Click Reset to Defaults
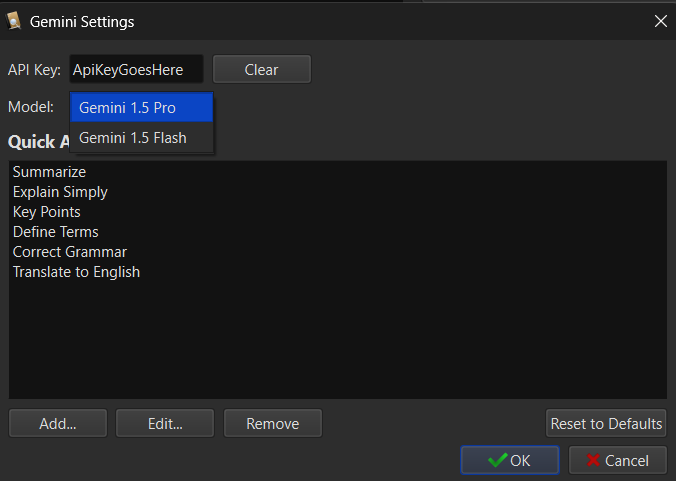This screenshot has height=481, width=676. click(x=606, y=423)
